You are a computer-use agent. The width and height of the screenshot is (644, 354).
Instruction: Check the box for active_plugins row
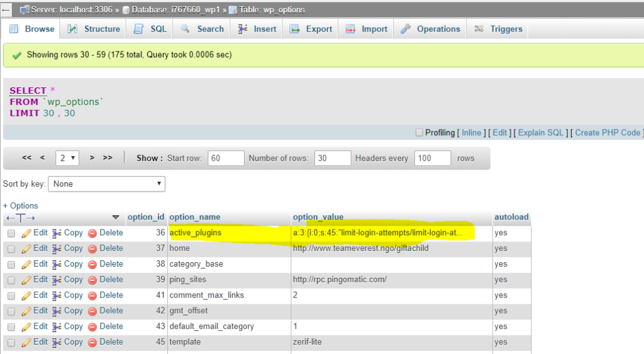coord(11,233)
